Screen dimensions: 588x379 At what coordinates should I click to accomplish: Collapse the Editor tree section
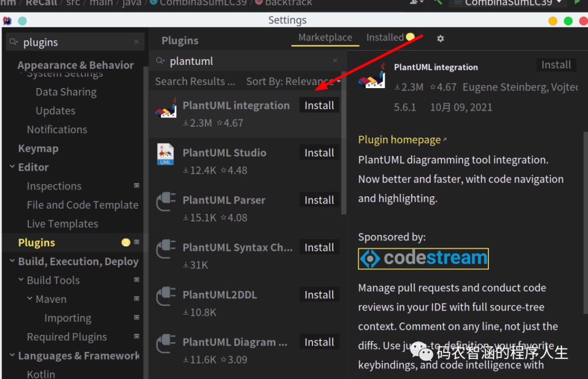[x=12, y=166]
